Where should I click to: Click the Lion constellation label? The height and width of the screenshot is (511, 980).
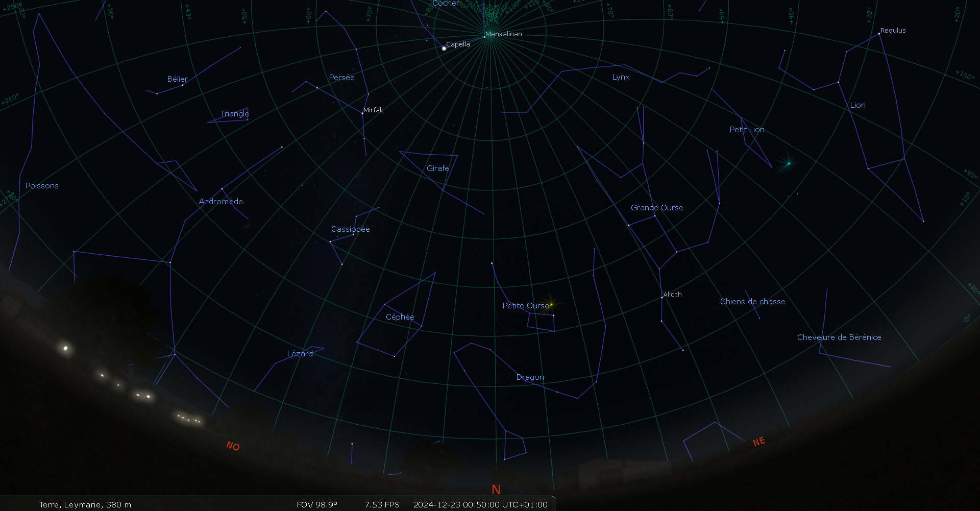coord(857,105)
